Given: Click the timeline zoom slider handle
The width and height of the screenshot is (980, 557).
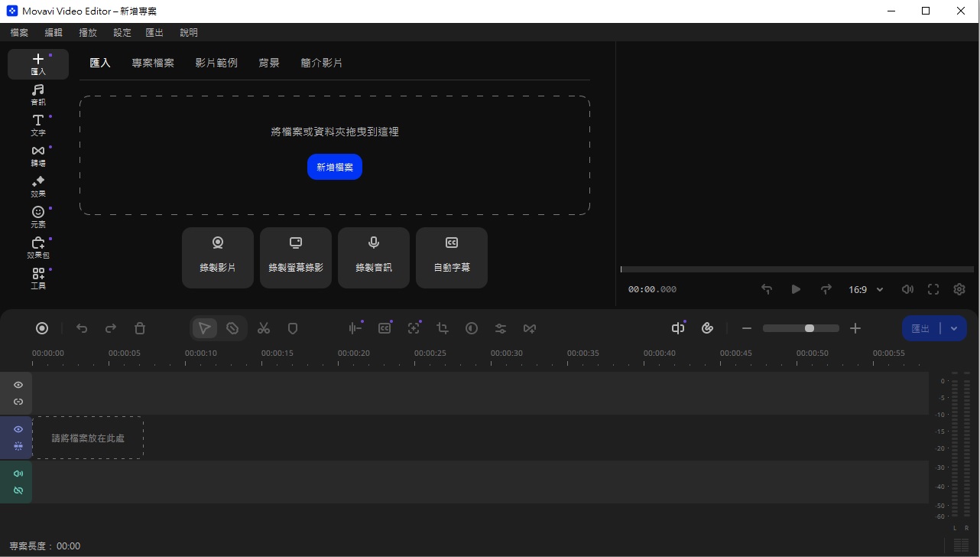Looking at the screenshot, I should coord(810,328).
